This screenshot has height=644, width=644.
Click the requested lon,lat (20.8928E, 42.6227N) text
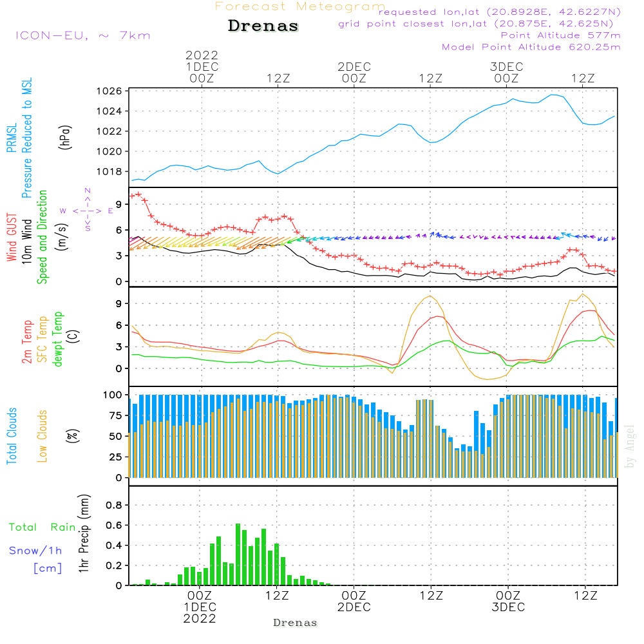[x=500, y=12]
